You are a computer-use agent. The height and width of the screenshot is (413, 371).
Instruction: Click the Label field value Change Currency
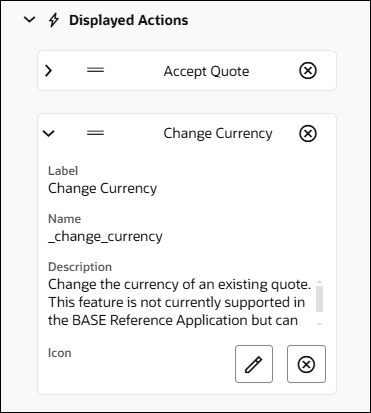coord(102,188)
